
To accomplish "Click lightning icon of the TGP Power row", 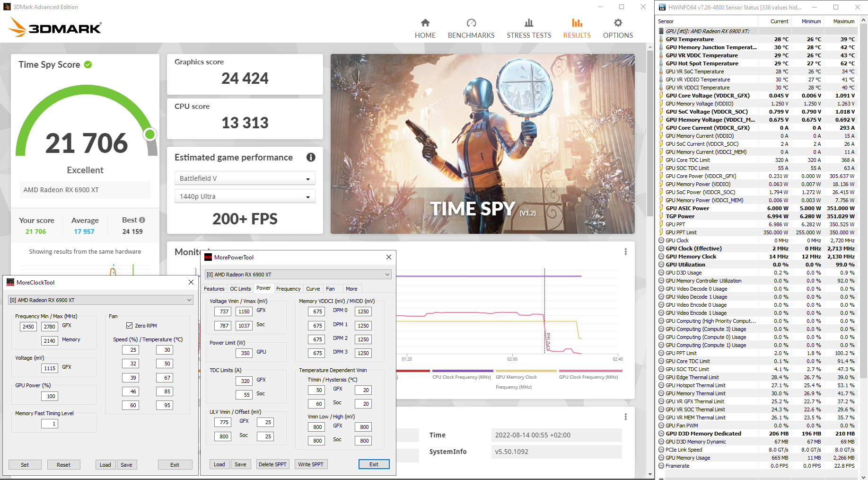I will coord(661,216).
